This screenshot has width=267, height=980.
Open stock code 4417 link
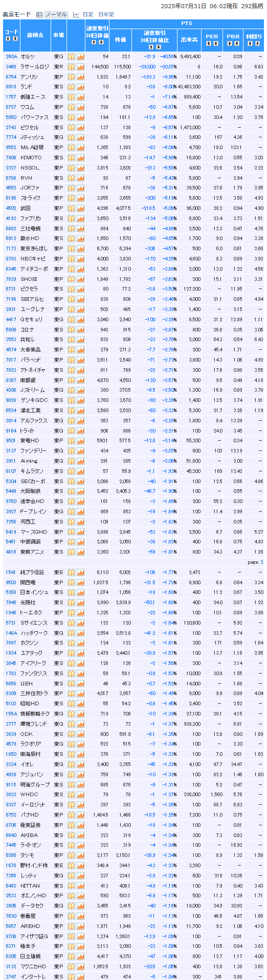point(11,319)
